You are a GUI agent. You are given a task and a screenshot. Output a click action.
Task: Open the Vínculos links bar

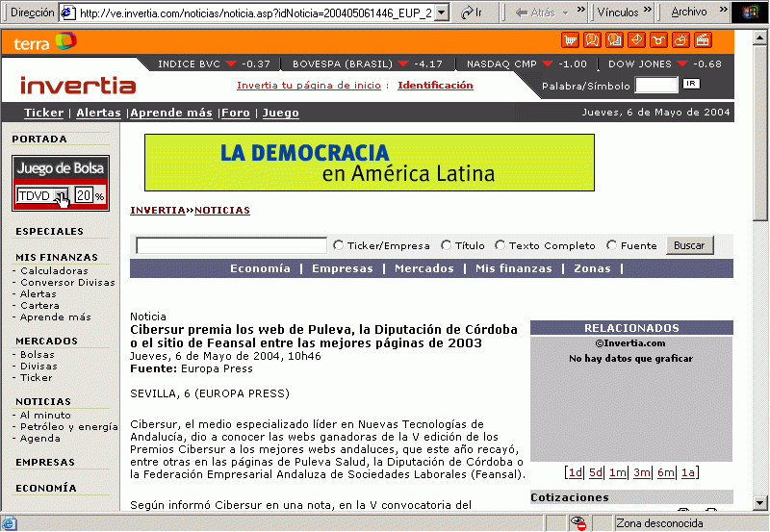click(x=618, y=12)
